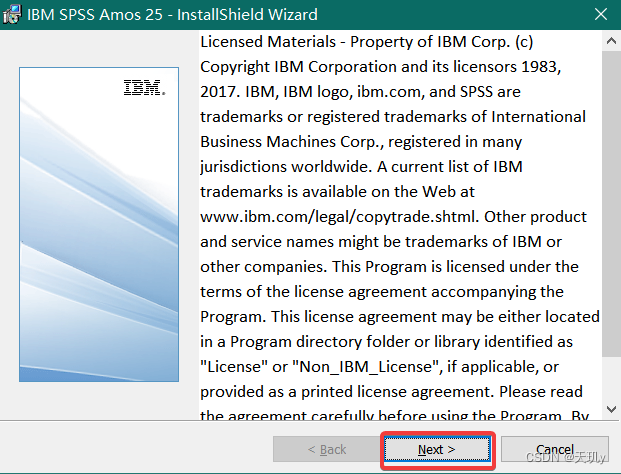Close the InstallShield Wizard window

[601, 14]
